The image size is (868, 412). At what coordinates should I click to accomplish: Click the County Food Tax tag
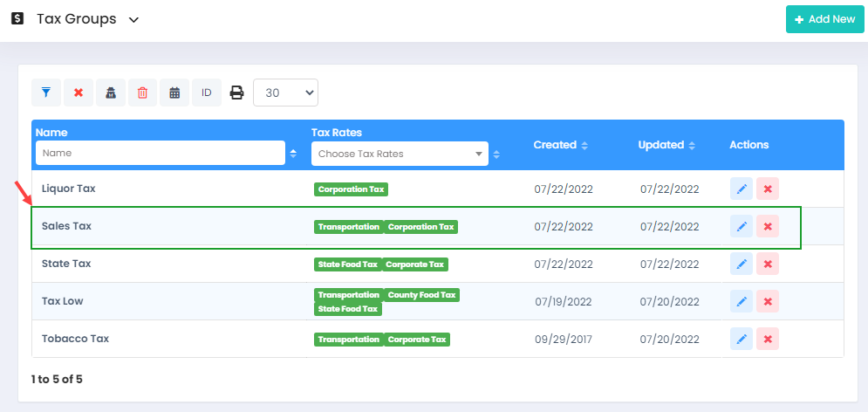pyautogui.click(x=421, y=295)
